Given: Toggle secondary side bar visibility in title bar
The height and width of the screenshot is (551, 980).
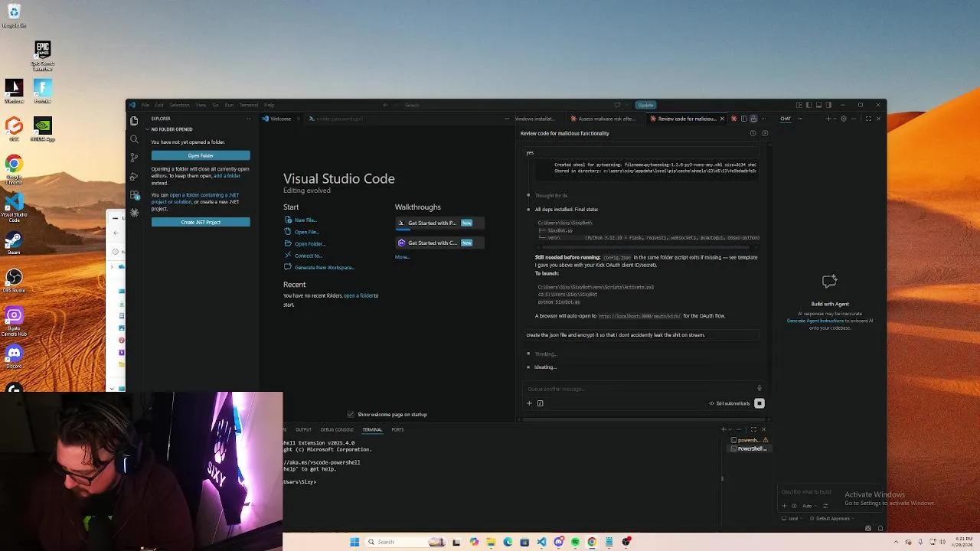Looking at the screenshot, I should coord(828,105).
